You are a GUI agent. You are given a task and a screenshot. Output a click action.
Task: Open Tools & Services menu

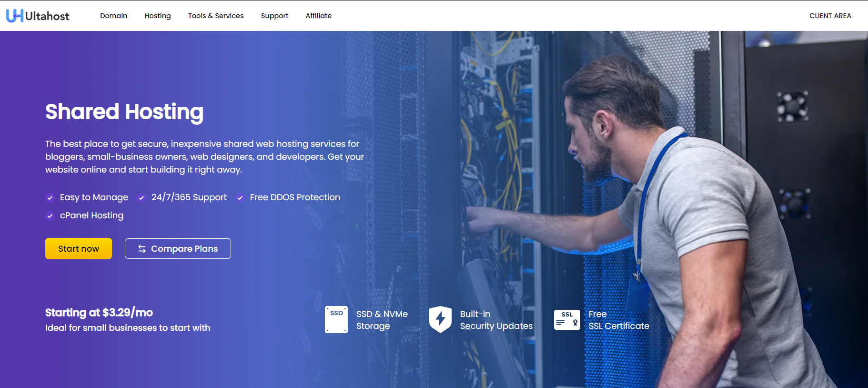point(216,16)
